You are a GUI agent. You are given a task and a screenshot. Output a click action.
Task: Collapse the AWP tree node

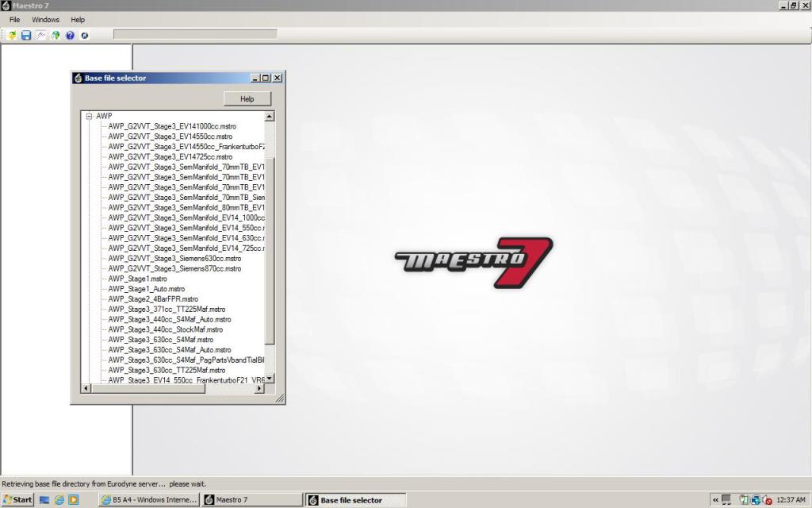pos(89,116)
